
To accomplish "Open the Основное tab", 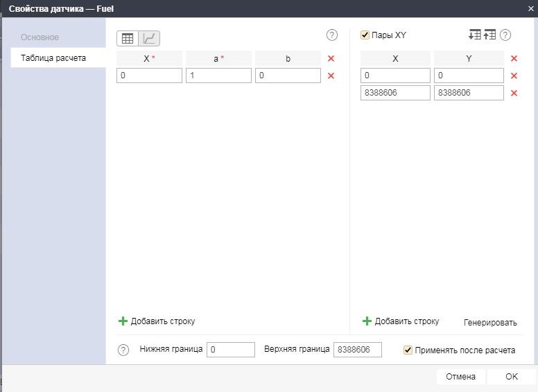I will (x=40, y=37).
